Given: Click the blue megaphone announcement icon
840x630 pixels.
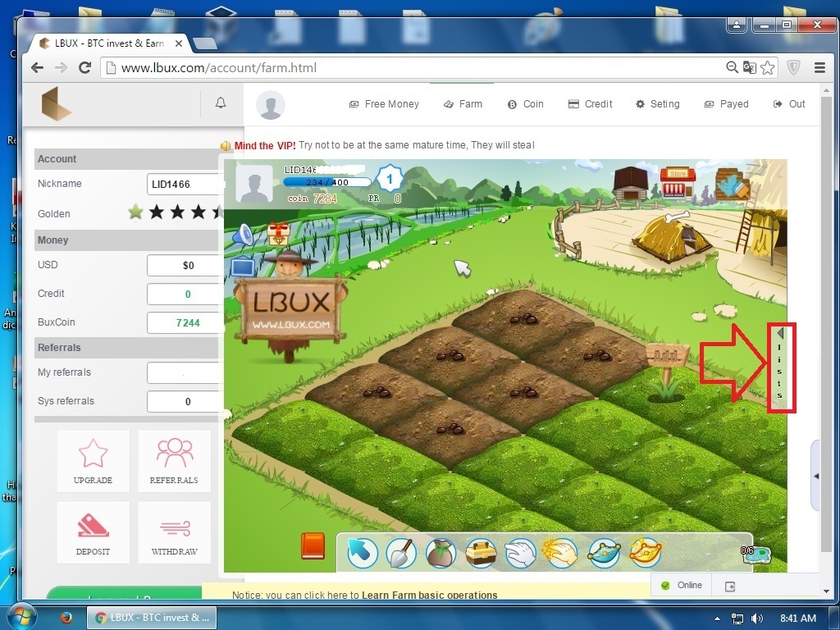Looking at the screenshot, I should click(243, 235).
